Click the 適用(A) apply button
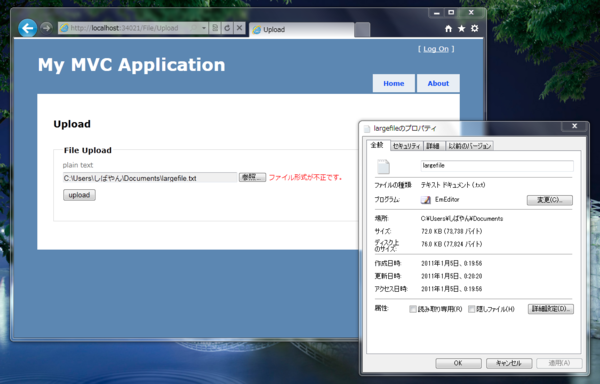Viewport: 600px width, 384px height. (559, 363)
